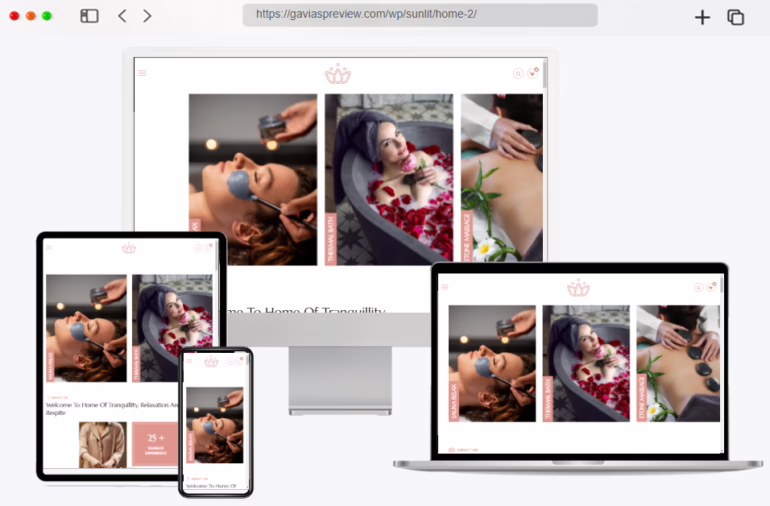
Task: Select Thermal Bath image on desktop monitor
Action: 389,179
